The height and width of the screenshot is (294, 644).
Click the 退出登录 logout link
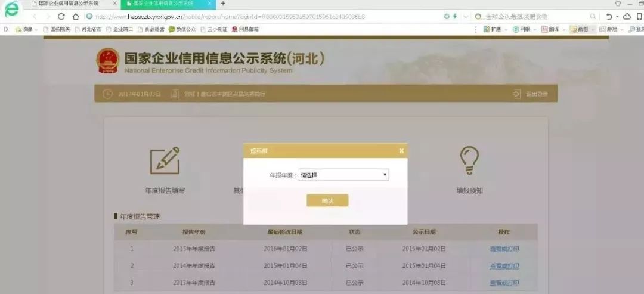(531, 94)
